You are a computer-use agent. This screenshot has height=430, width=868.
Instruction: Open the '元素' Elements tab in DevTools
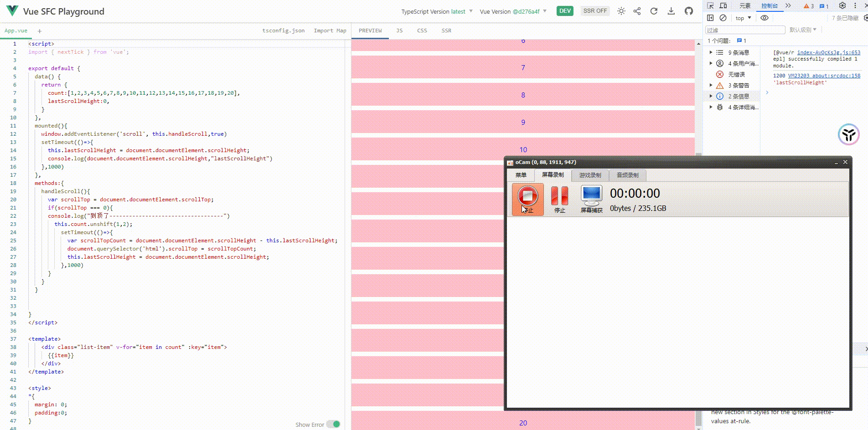[745, 6]
